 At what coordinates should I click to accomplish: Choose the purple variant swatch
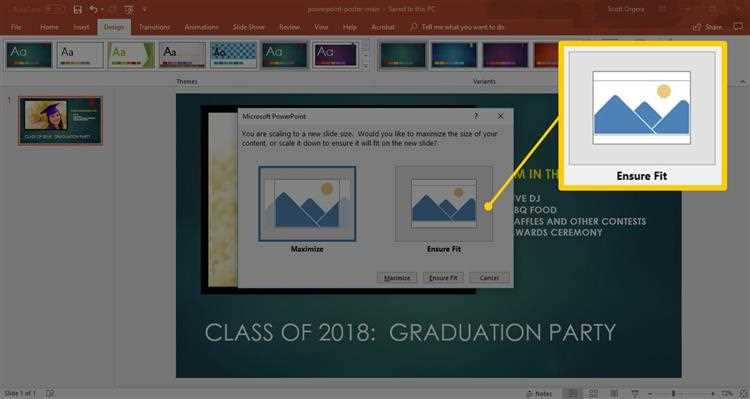click(505, 55)
